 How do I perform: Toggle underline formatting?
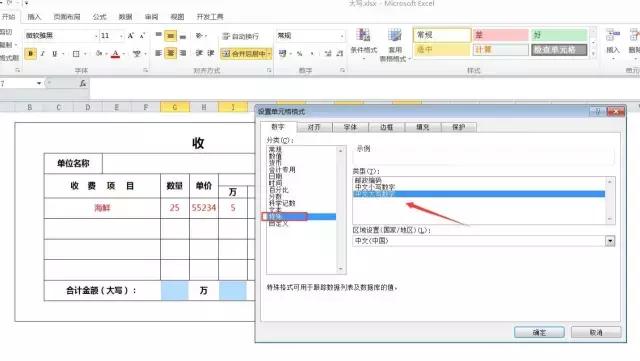click(x=54, y=53)
